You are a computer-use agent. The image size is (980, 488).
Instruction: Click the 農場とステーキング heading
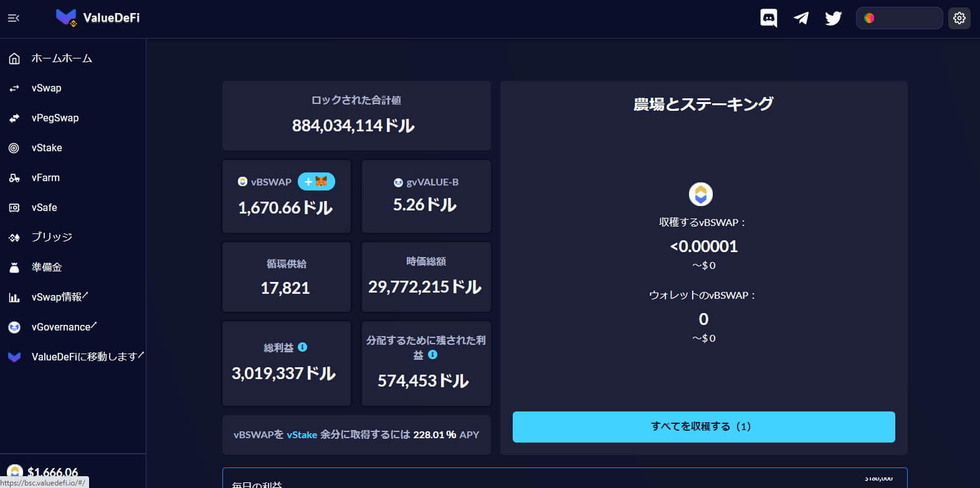point(703,104)
